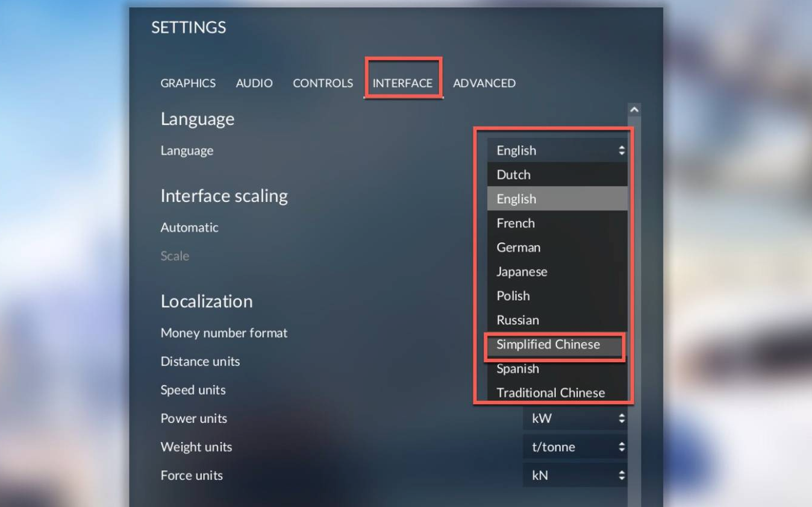The image size is (812, 507).
Task: Open the Force units kN dropdown
Action: [575, 475]
